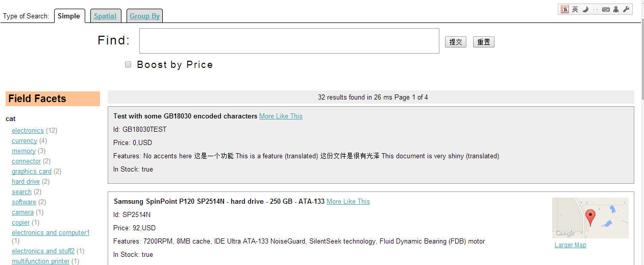Filter by the copier facet
Screen dimensions: 644x265
pos(20,222)
